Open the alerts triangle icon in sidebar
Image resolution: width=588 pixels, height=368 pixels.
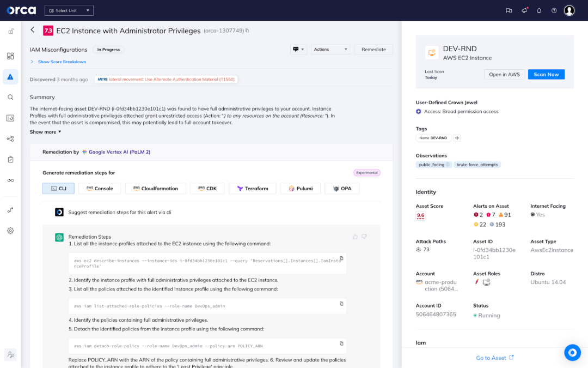click(x=10, y=77)
